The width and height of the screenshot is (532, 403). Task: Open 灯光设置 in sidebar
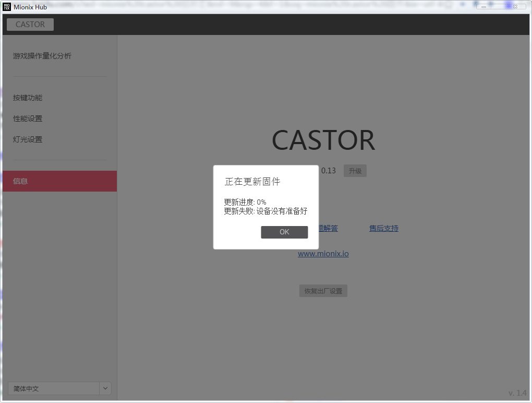click(x=28, y=139)
